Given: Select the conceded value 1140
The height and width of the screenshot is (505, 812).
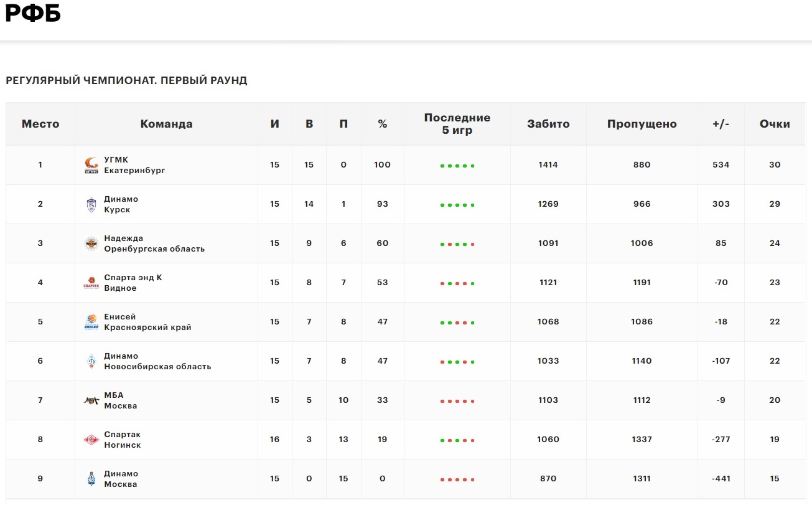Looking at the screenshot, I should pyautogui.click(x=642, y=361).
